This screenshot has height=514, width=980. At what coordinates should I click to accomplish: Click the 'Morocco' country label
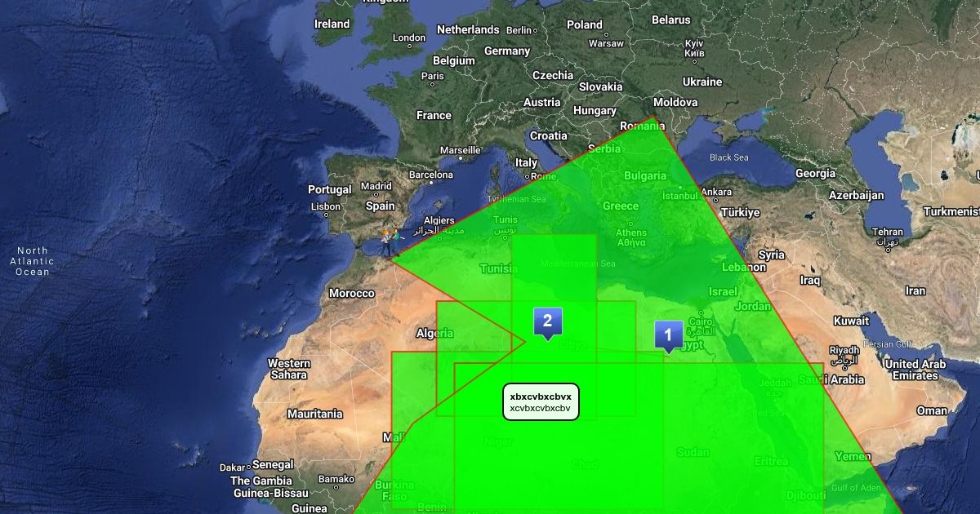(x=352, y=293)
